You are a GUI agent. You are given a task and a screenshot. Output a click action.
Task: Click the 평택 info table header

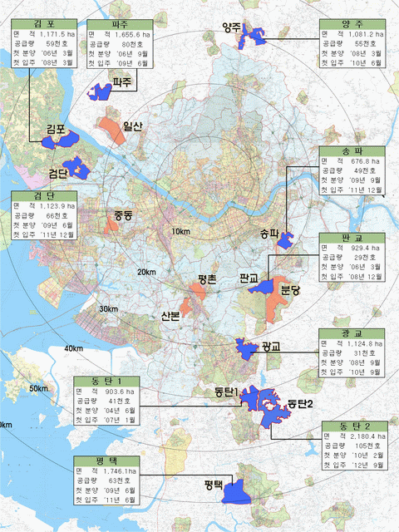pyautogui.click(x=106, y=461)
